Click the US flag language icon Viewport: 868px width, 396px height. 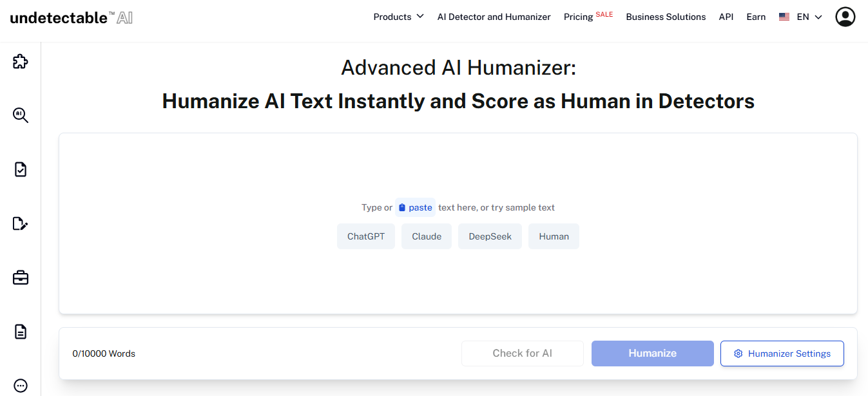784,17
